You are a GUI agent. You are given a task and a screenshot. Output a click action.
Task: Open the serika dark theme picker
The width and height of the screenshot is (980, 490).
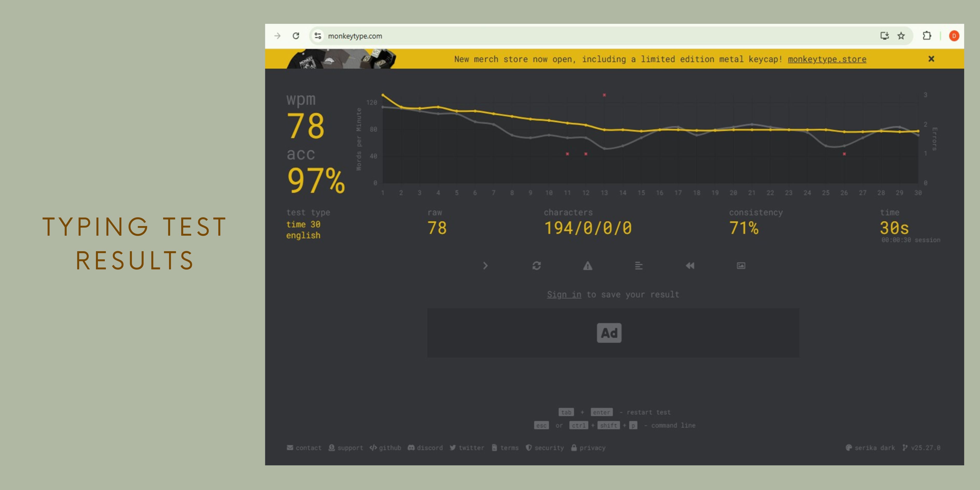tap(870, 448)
